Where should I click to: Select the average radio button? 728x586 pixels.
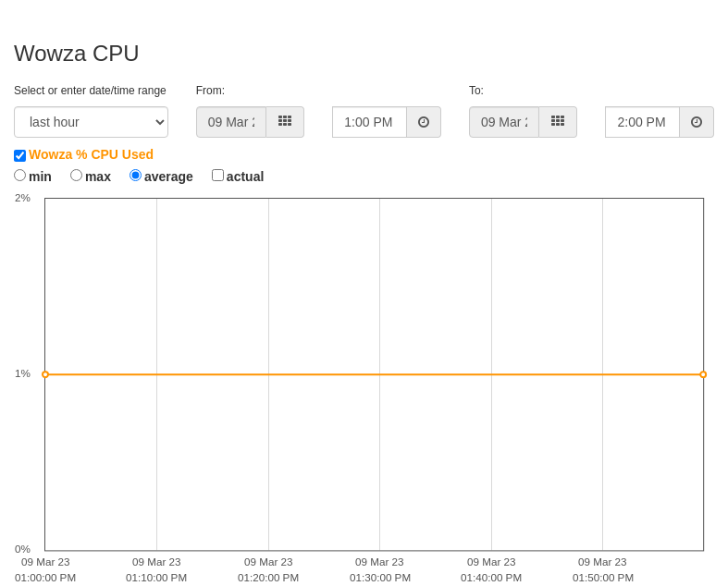(135, 176)
